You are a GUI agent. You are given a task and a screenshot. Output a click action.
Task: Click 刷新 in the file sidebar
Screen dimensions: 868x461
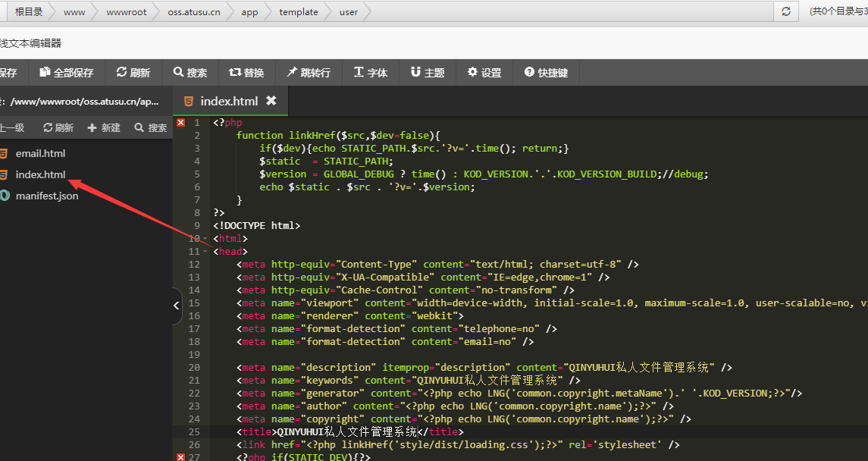58,128
